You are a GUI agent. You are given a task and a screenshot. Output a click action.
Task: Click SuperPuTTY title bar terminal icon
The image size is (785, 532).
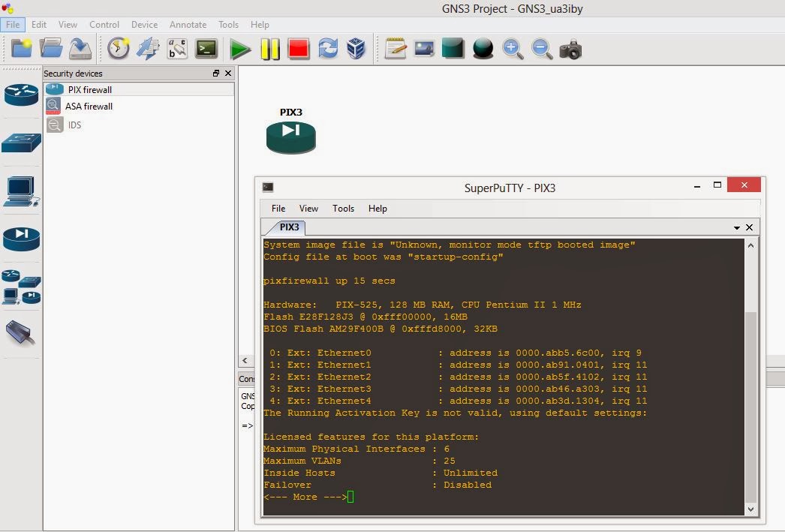268,187
